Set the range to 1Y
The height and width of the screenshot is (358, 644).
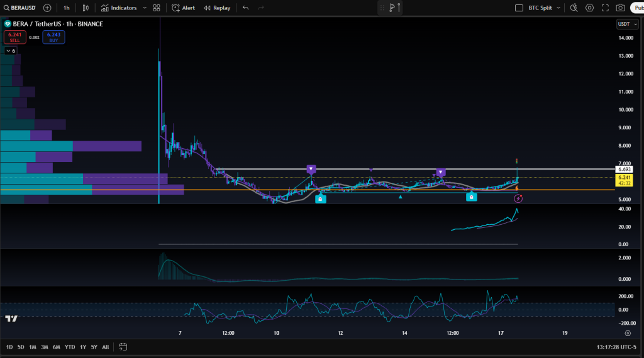tap(83, 347)
